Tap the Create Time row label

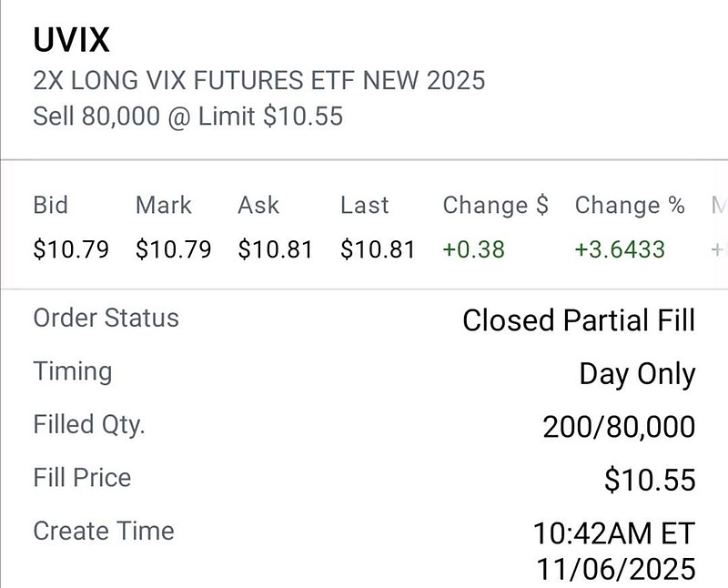coord(103,531)
